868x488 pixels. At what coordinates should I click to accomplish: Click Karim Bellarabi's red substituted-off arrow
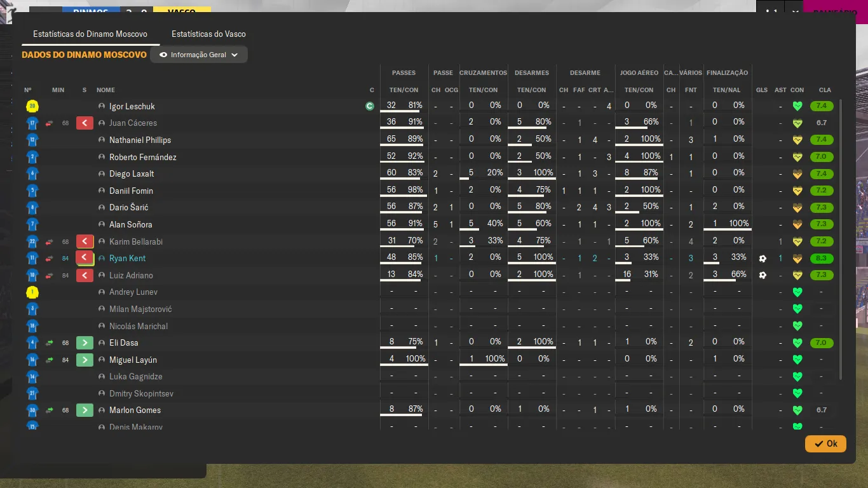pyautogui.click(x=85, y=241)
